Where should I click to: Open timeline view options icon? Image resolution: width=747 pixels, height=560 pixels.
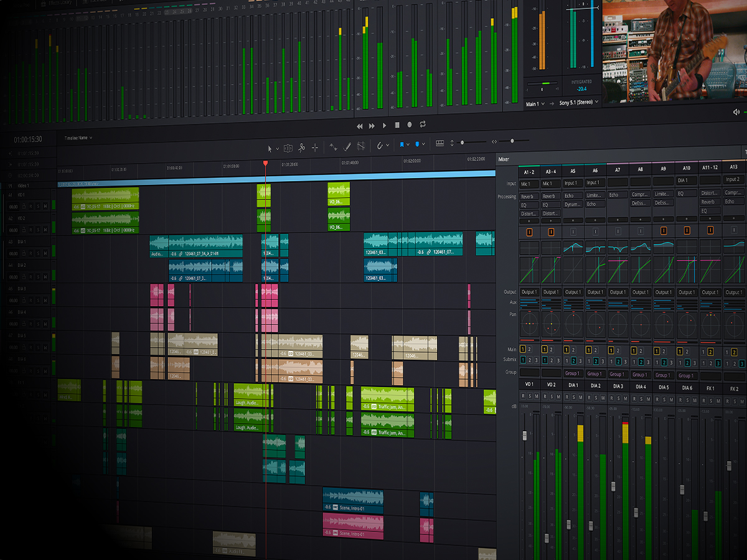coord(440,144)
